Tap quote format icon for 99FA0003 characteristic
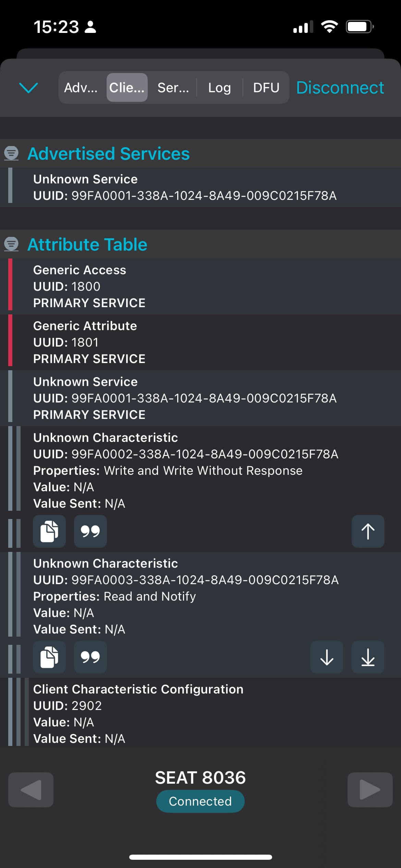The height and width of the screenshot is (868, 401). point(90,657)
